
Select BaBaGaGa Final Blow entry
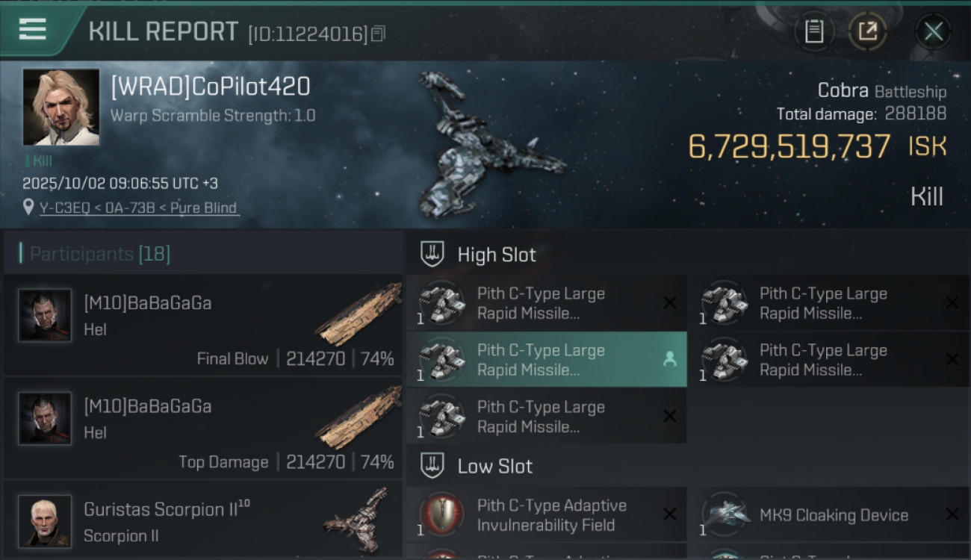pyautogui.click(x=203, y=325)
